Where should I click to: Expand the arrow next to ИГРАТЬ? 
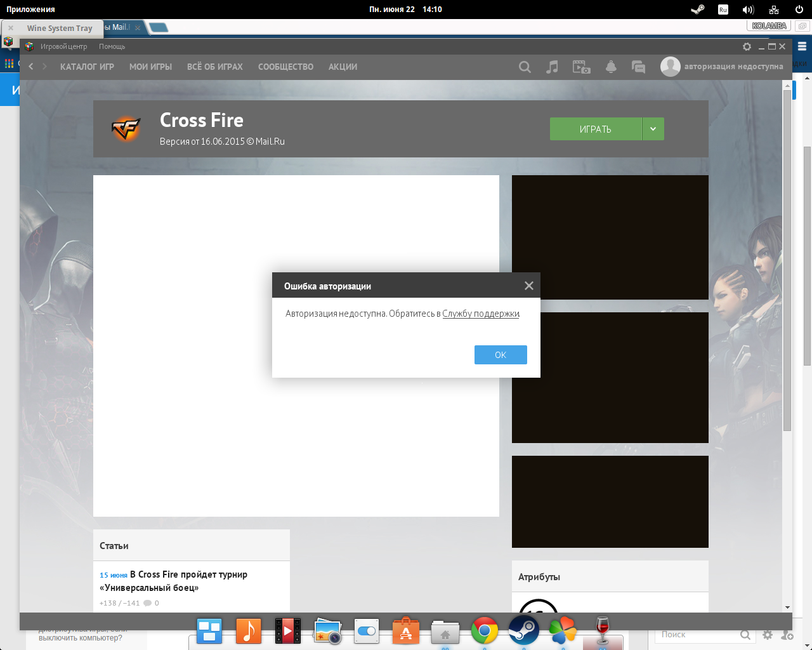click(653, 129)
